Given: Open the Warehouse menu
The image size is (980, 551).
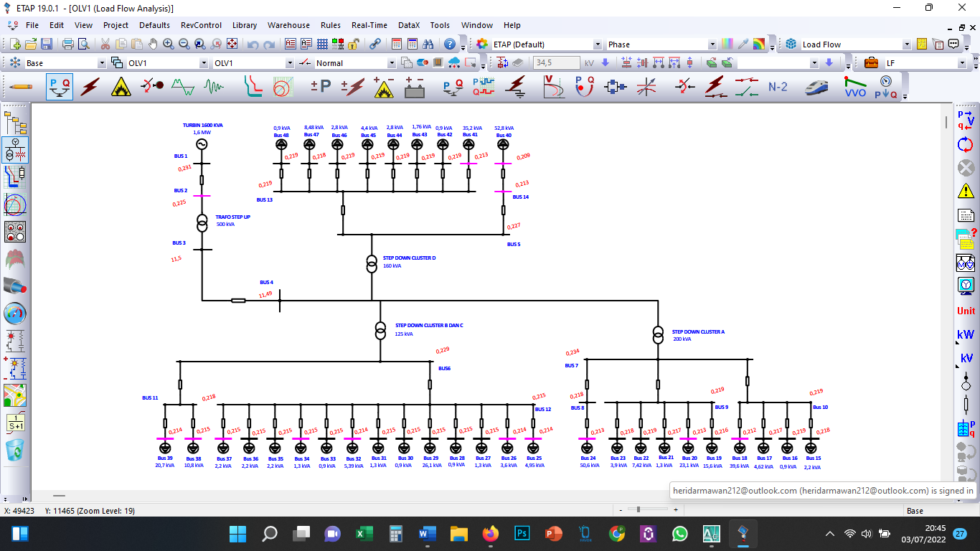Looking at the screenshot, I should 288,25.
